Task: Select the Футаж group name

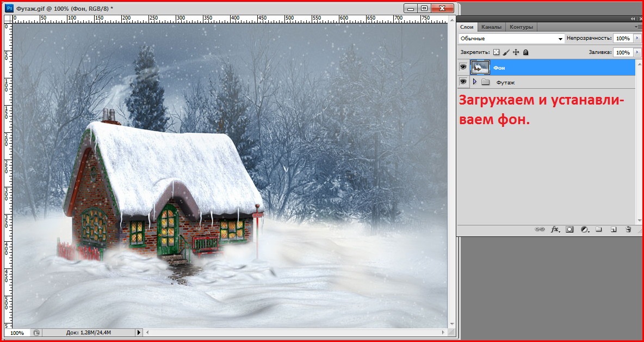Action: click(506, 83)
